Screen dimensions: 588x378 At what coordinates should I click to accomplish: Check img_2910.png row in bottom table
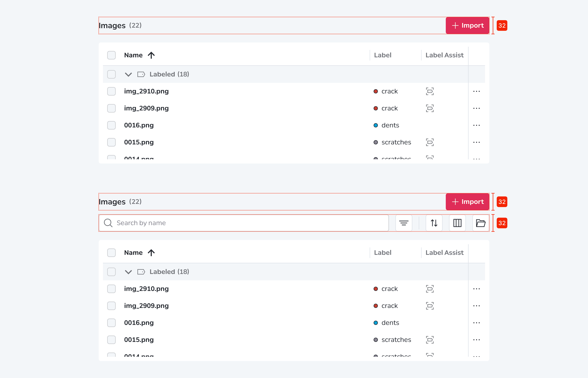(111, 289)
